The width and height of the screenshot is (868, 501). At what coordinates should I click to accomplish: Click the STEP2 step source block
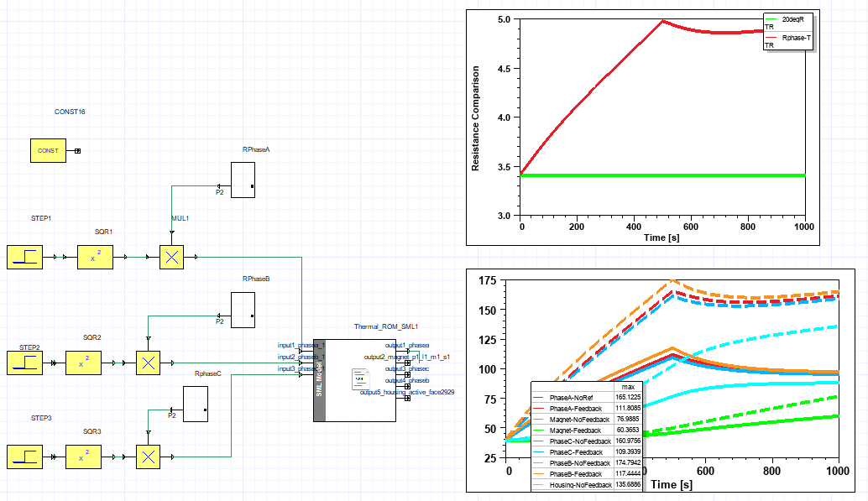coord(29,363)
